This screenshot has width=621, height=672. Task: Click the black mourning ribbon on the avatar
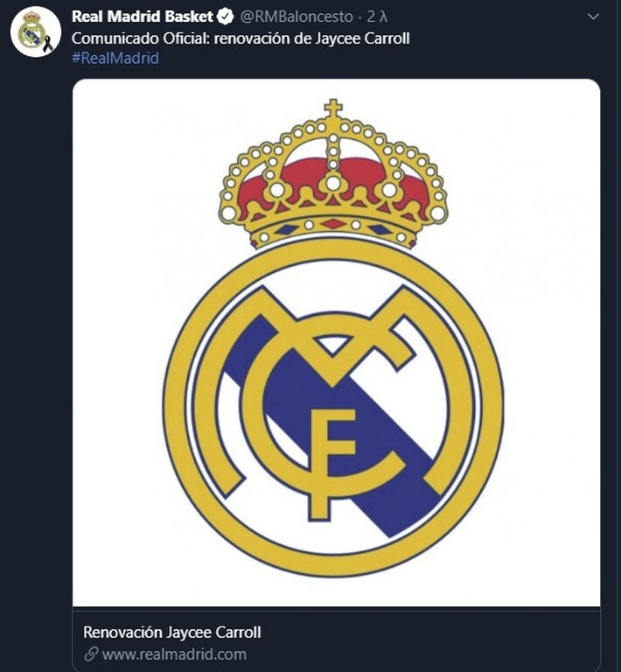tap(47, 43)
